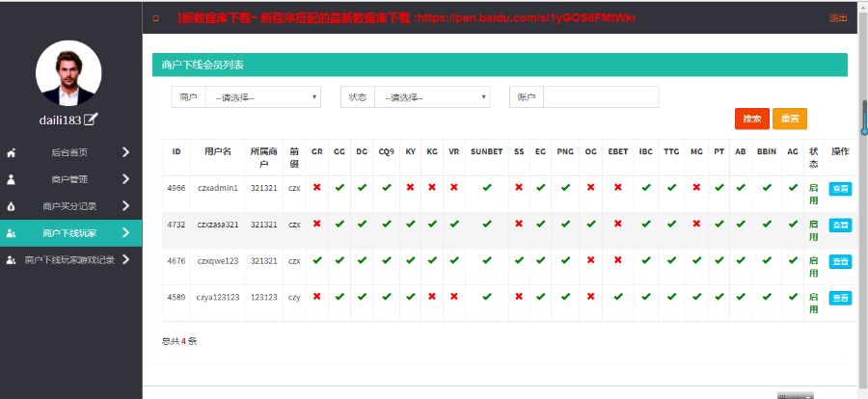
Task: Click SS red cross for czya123123
Action: (519, 296)
